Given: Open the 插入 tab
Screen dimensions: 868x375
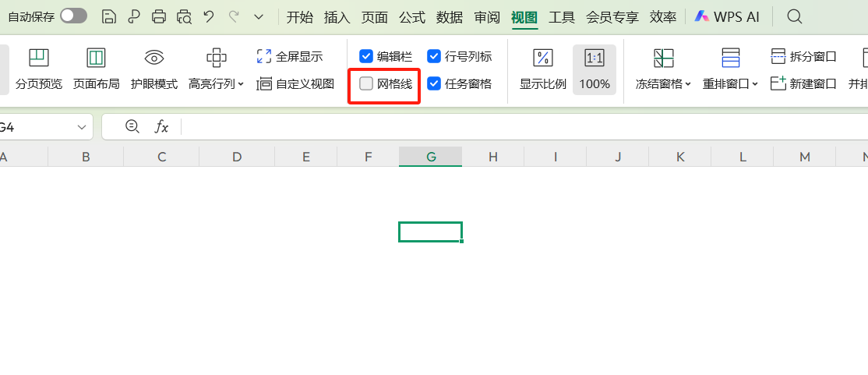Looking at the screenshot, I should (337, 17).
